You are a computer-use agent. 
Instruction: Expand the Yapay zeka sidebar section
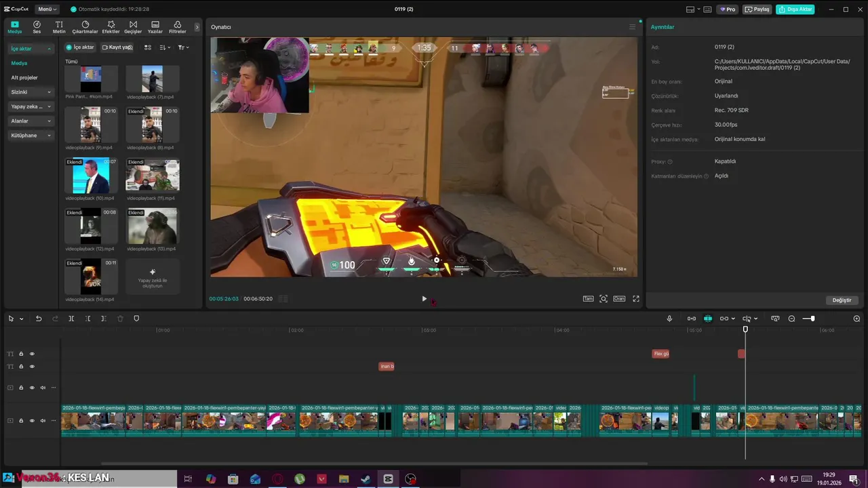point(31,106)
